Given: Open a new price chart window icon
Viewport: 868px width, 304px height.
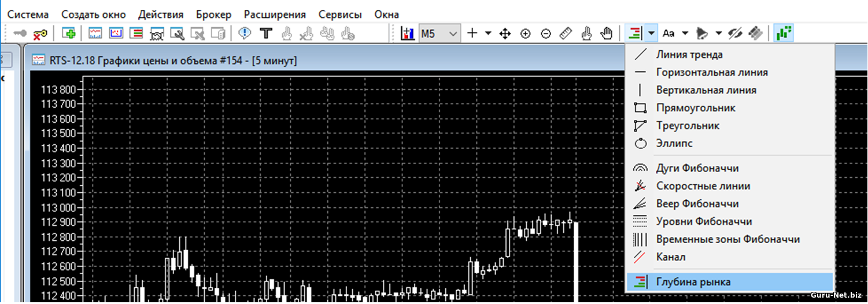Looking at the screenshot, I should pyautogui.click(x=95, y=34).
